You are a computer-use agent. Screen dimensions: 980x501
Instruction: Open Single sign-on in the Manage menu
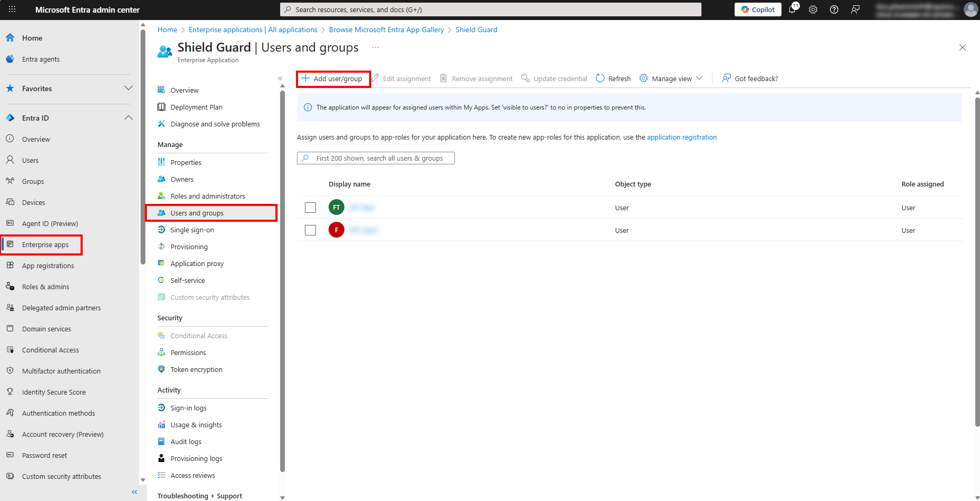pos(192,230)
